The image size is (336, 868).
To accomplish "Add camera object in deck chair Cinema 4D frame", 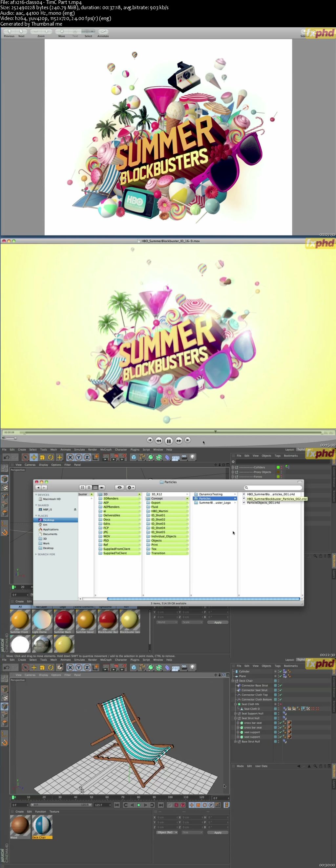I will tap(184, 668).
